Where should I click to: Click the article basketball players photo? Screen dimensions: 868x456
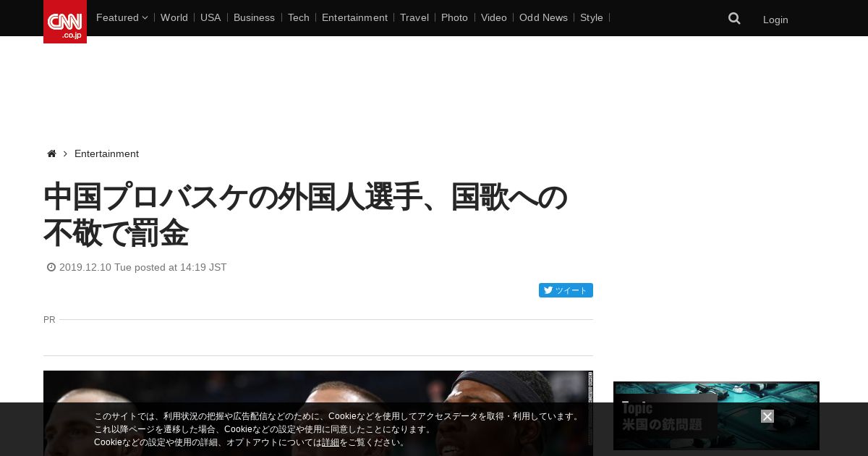tap(318, 413)
